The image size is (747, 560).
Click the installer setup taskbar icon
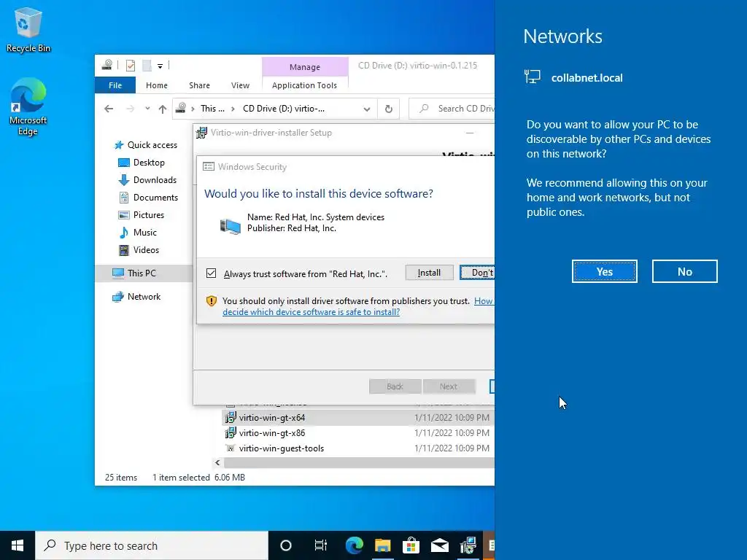tap(468, 545)
